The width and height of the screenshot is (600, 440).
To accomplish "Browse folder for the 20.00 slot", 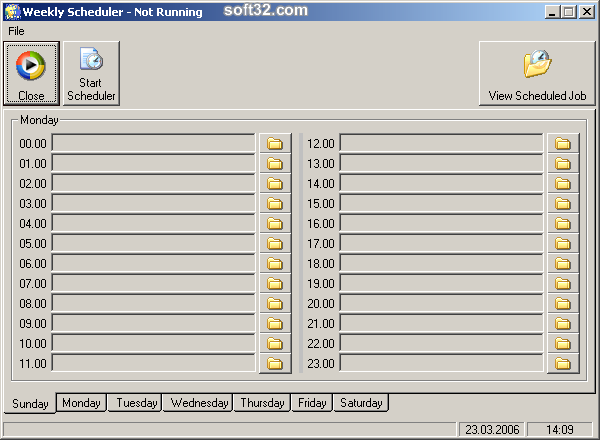I will 563,303.
